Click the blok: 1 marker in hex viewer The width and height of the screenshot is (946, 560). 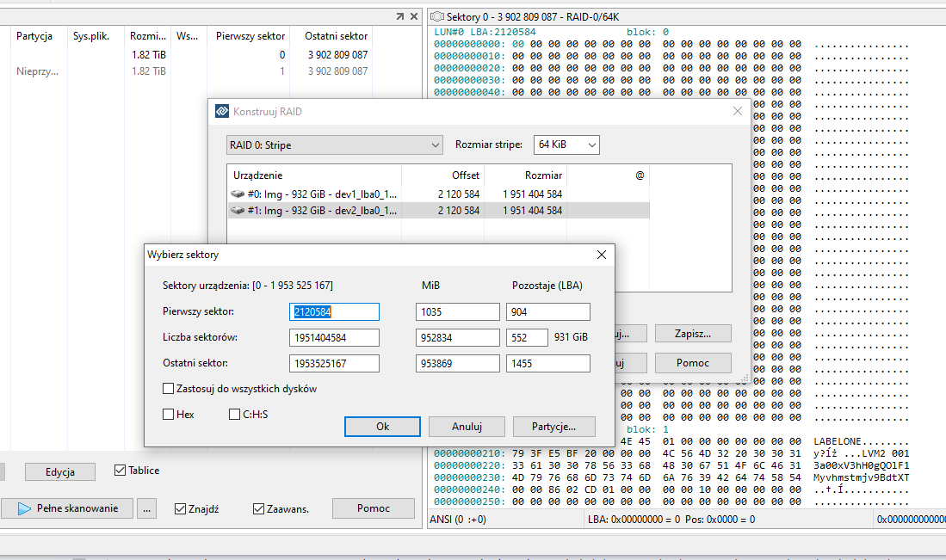tap(647, 430)
